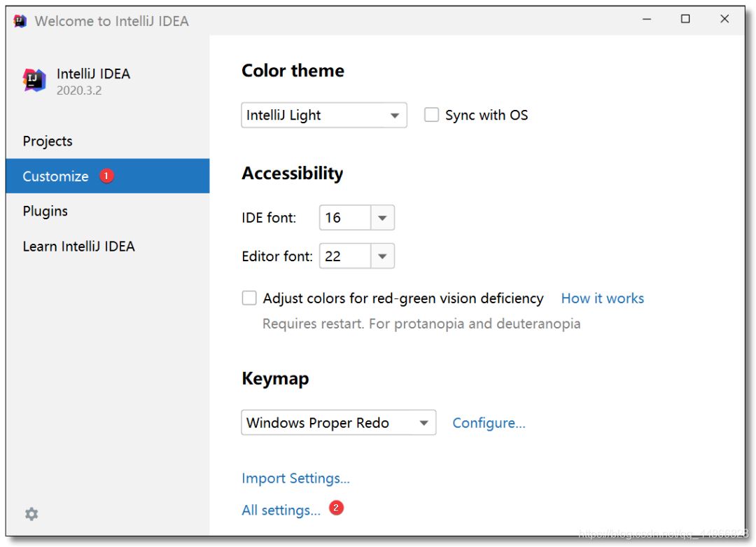Screen dimensions: 756x547
Task: Expand the IDE font size dropdown arrow
Action: pyautogui.click(x=382, y=218)
